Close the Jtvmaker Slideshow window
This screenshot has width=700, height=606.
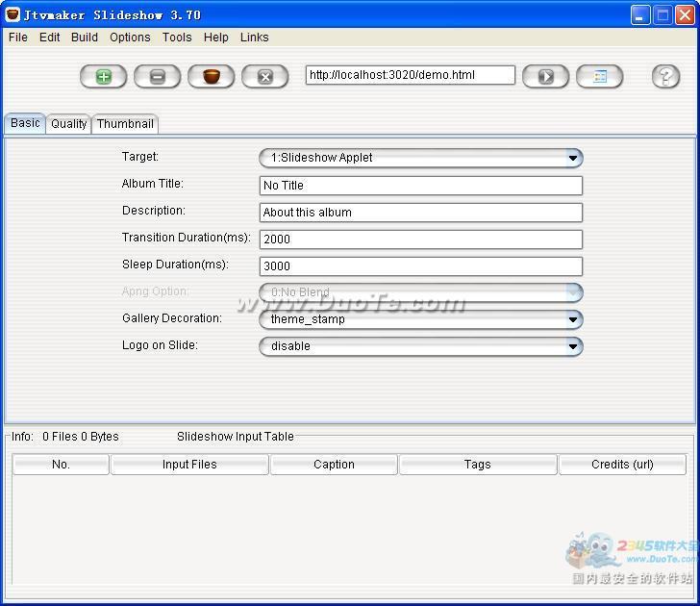(x=685, y=15)
